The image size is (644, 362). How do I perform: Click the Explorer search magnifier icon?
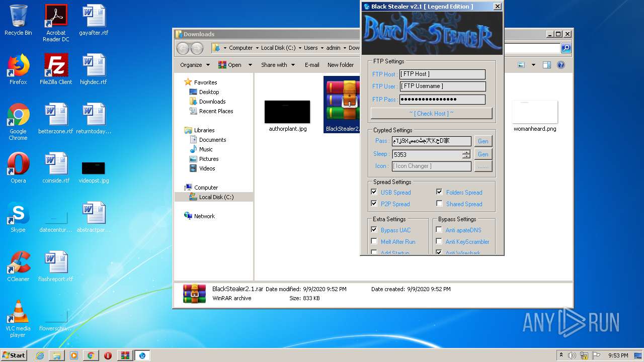pos(566,48)
